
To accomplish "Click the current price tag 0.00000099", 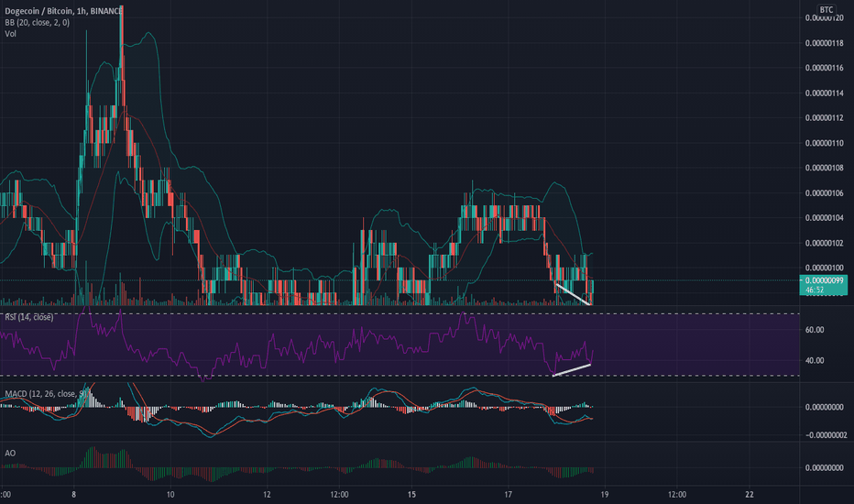I will pos(823,285).
